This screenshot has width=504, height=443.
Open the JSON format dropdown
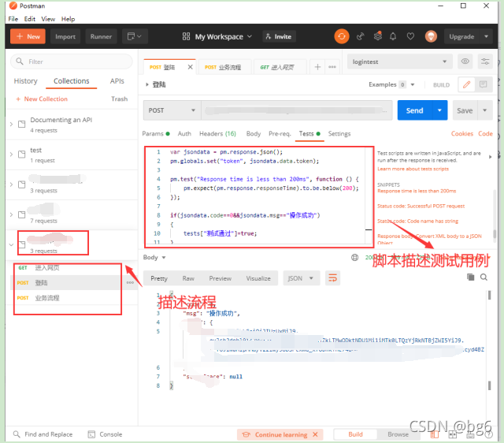point(301,278)
